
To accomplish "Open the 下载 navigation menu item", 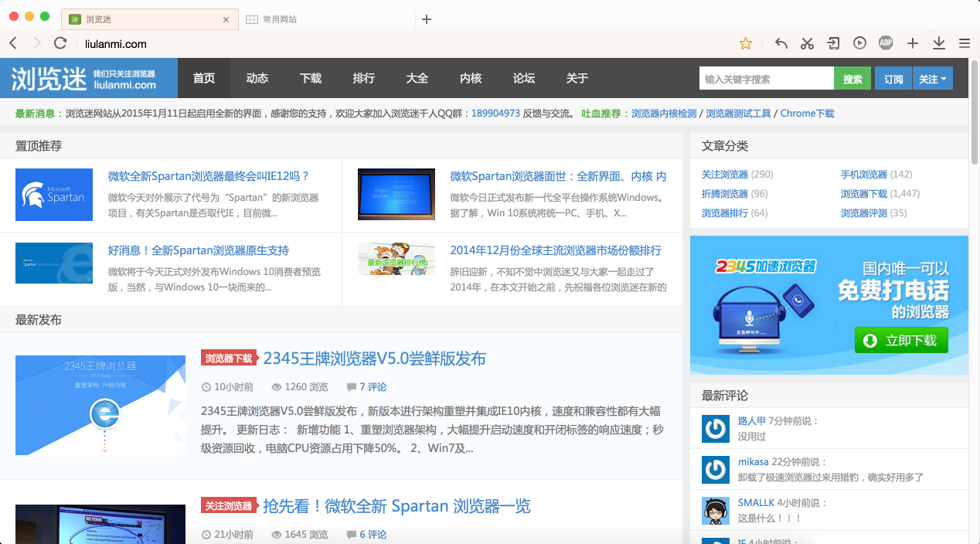I will click(311, 78).
